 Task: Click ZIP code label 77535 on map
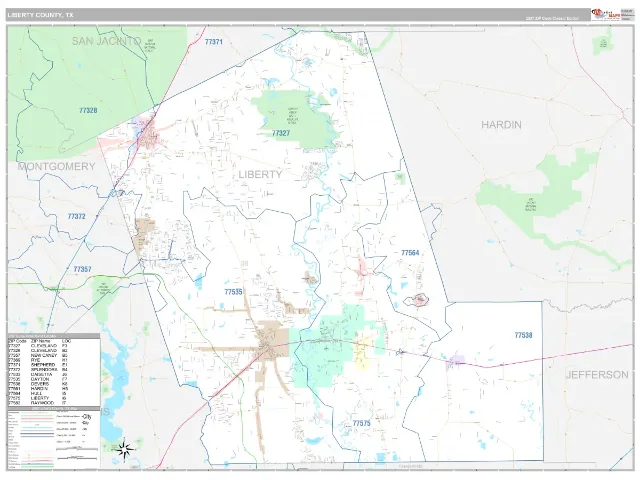click(x=233, y=292)
